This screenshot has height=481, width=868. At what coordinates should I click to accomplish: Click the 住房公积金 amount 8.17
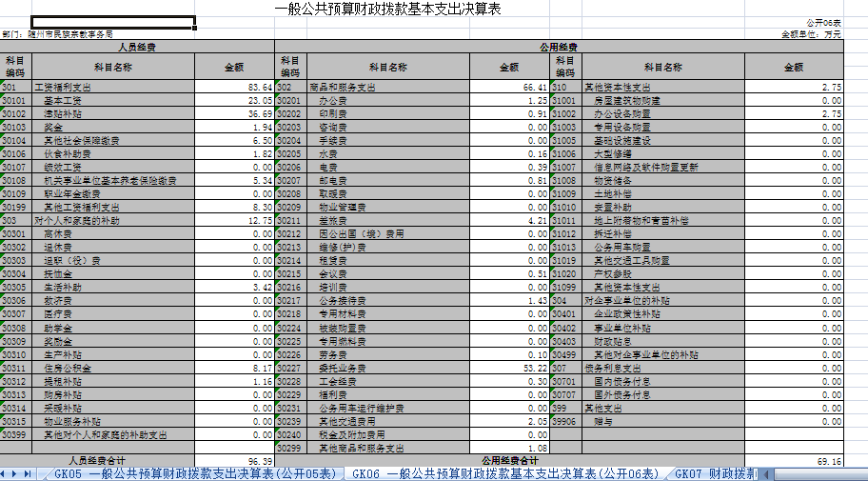pyautogui.click(x=234, y=368)
